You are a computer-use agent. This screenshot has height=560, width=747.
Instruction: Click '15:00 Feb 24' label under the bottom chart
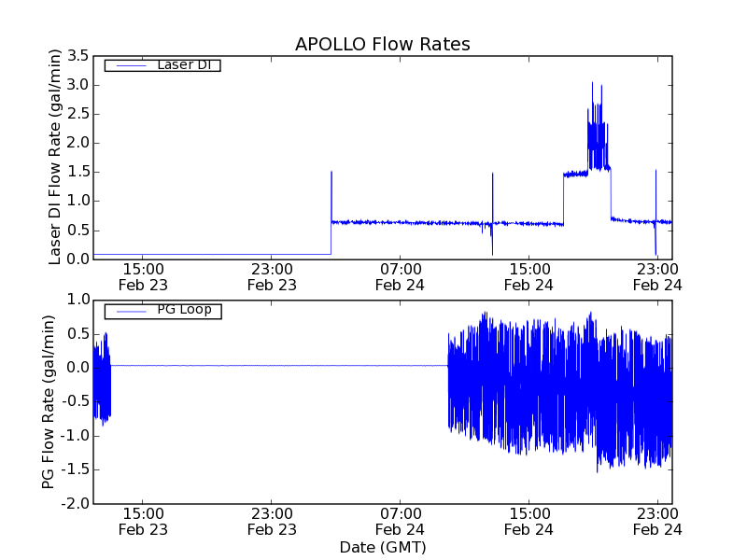(529, 522)
